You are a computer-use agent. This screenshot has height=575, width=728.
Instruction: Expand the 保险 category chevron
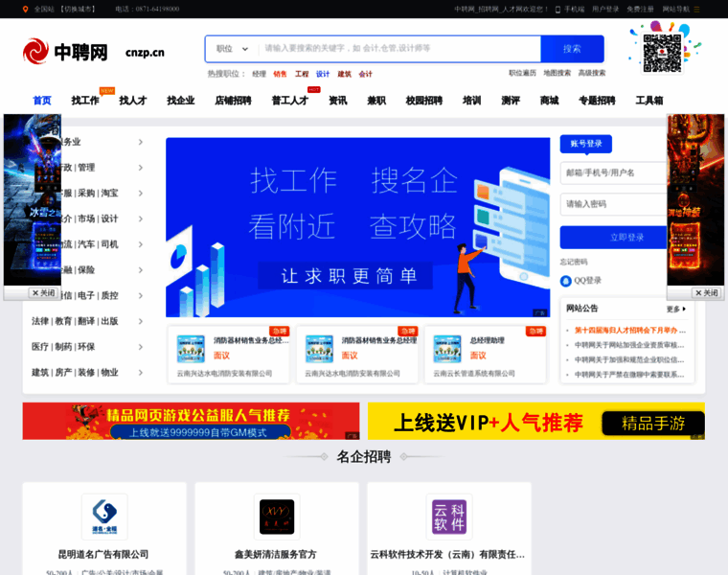140,270
